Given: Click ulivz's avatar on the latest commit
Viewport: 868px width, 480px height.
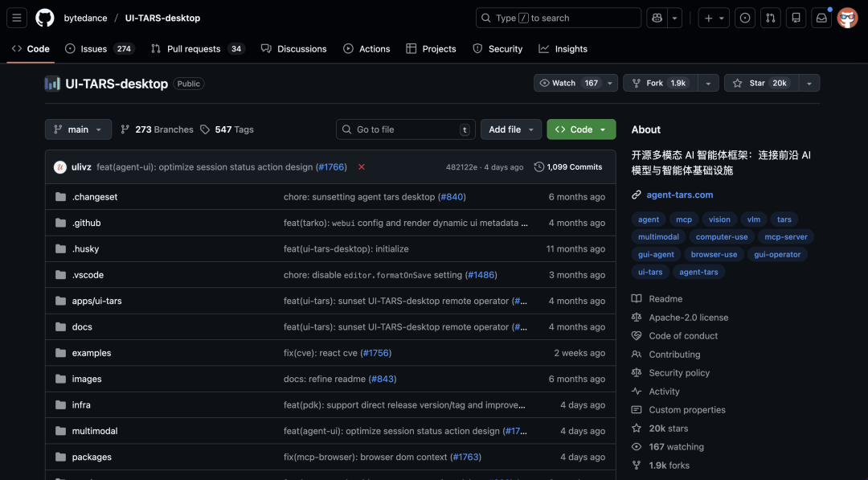Looking at the screenshot, I should 59,166.
